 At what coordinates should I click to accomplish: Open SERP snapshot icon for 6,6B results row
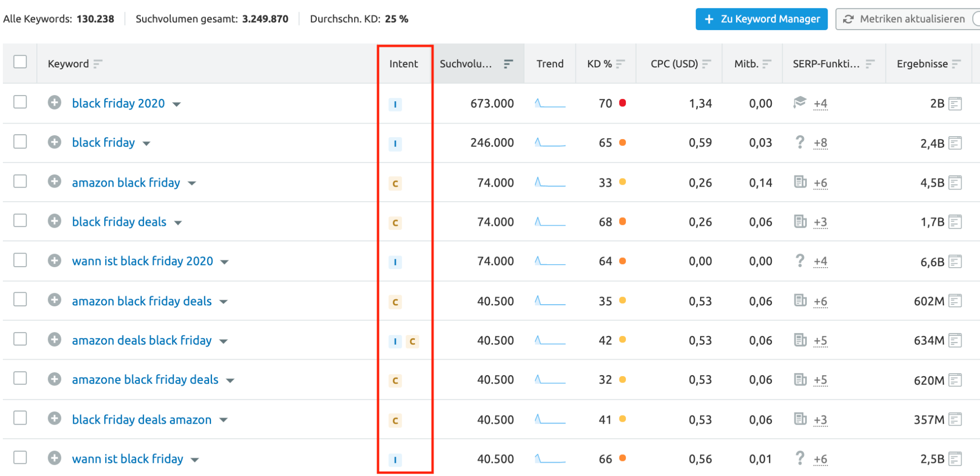(955, 262)
